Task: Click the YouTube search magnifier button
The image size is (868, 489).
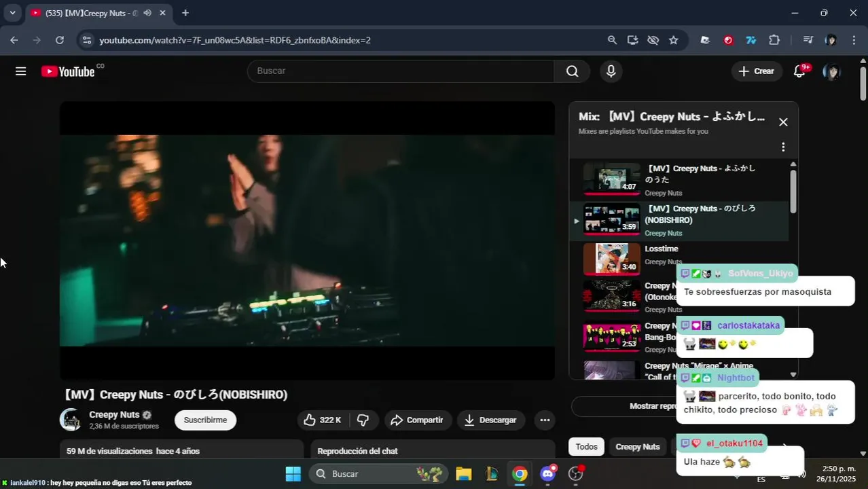Action: (x=573, y=71)
